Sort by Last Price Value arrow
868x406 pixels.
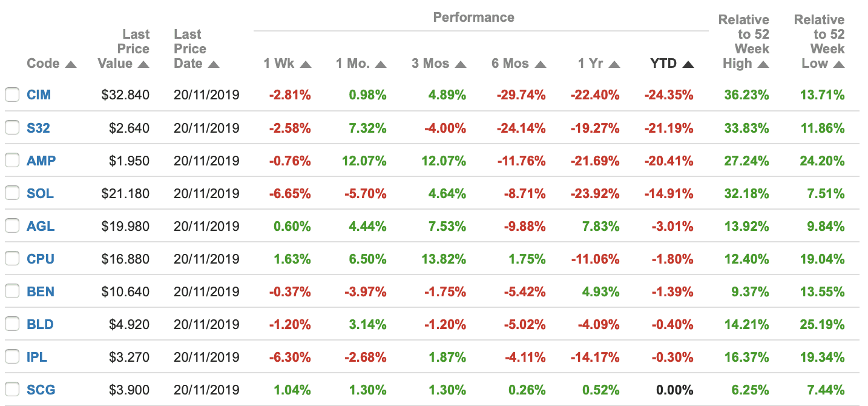click(x=143, y=64)
